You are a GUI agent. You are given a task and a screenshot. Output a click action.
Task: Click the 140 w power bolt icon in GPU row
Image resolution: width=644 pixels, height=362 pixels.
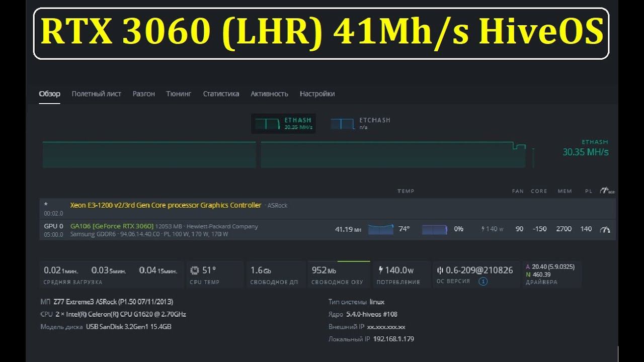pyautogui.click(x=484, y=229)
